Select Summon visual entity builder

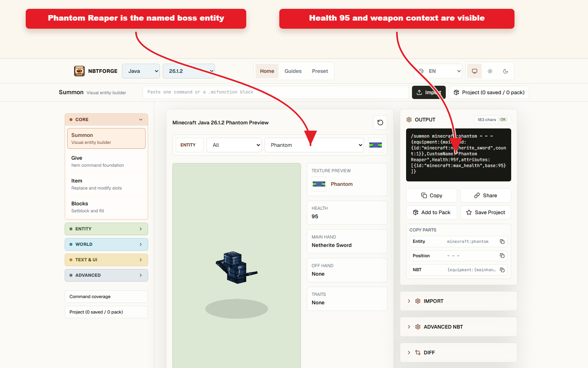[106, 138]
